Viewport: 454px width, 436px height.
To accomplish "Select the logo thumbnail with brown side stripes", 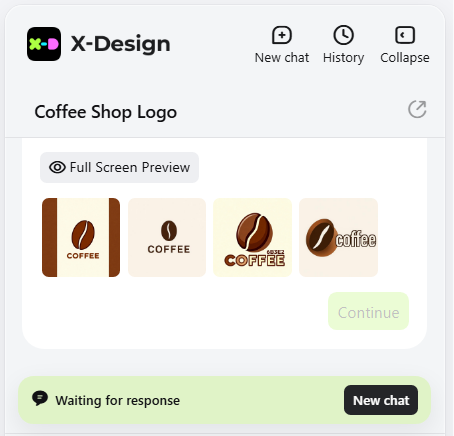I will tap(81, 237).
